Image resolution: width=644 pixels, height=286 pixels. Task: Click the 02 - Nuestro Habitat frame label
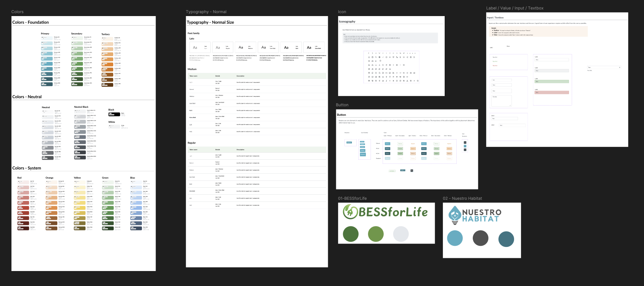tap(462, 198)
